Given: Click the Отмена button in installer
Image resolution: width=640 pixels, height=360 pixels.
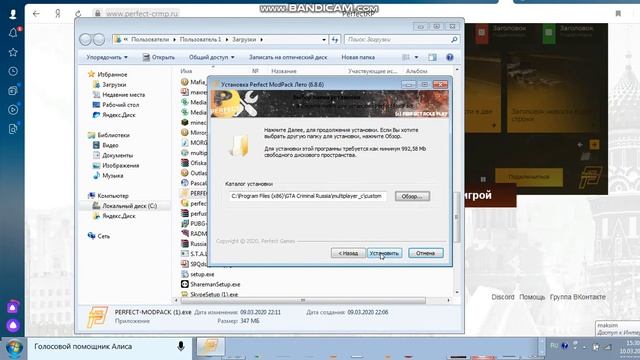Looking at the screenshot, I should 425,253.
